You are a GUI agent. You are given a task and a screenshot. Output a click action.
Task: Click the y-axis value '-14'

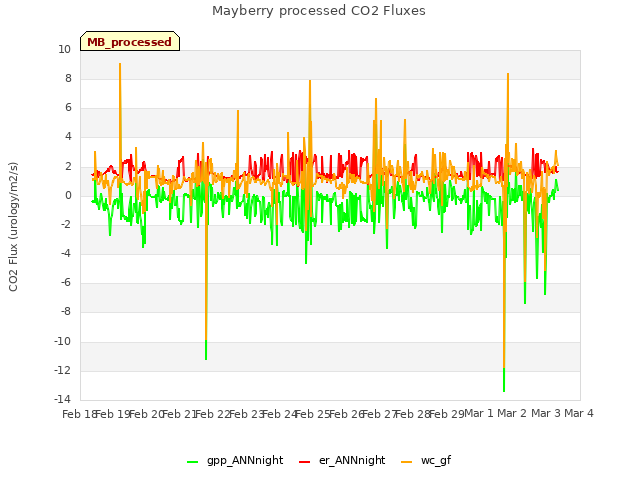tap(63, 399)
